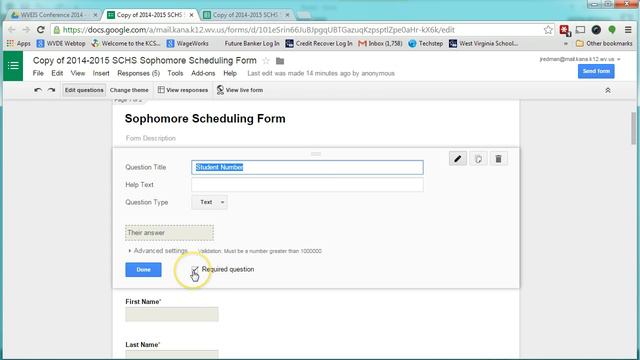640x360 pixels.
Task: Go back in browser history
Action: pos(11,30)
